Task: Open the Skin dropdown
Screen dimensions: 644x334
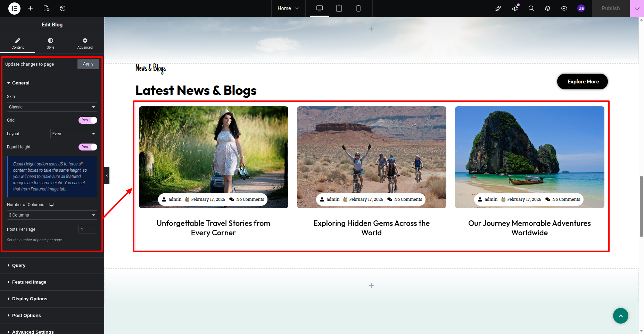Action: point(52,107)
